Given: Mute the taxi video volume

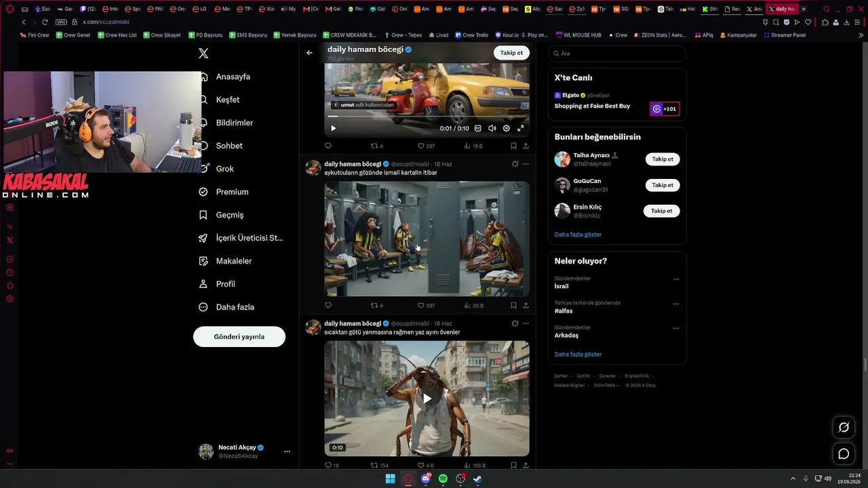Looking at the screenshot, I should pyautogui.click(x=492, y=128).
